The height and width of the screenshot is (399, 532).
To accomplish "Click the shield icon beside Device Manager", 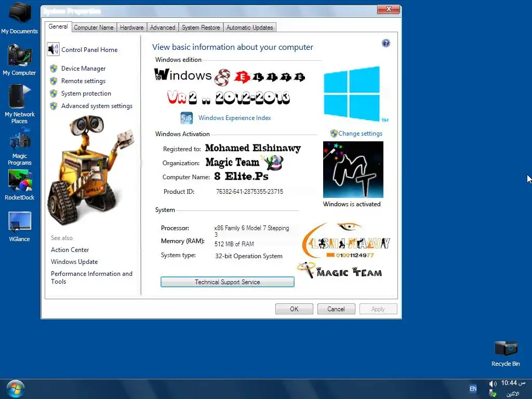I will click(54, 69).
